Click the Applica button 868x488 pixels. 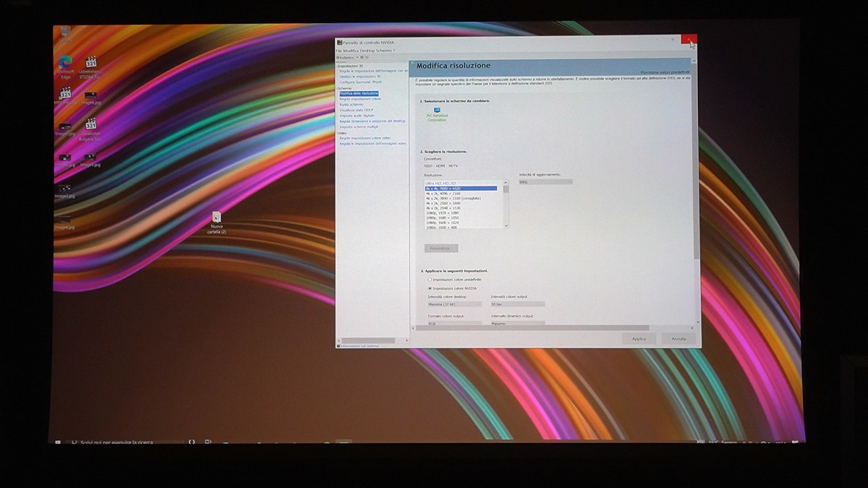[639, 338]
